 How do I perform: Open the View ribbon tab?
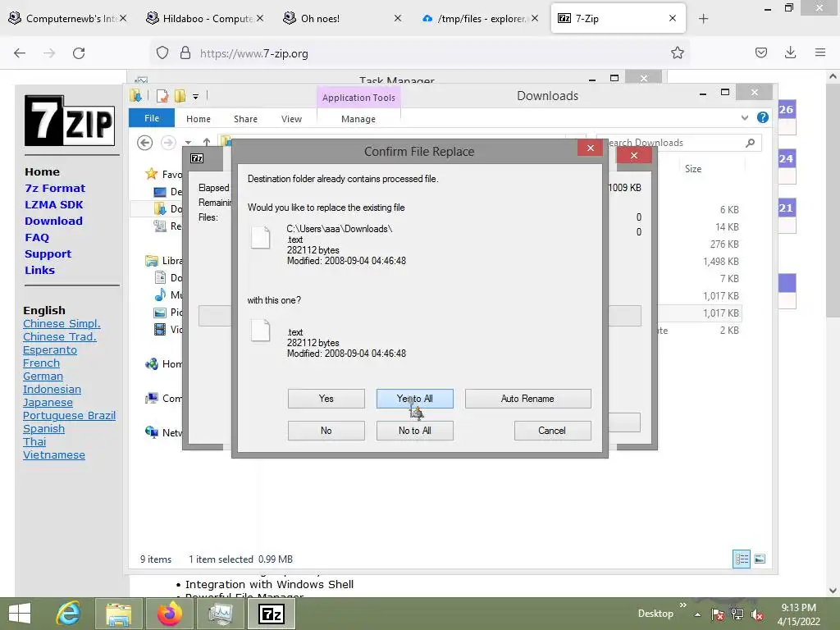point(291,119)
